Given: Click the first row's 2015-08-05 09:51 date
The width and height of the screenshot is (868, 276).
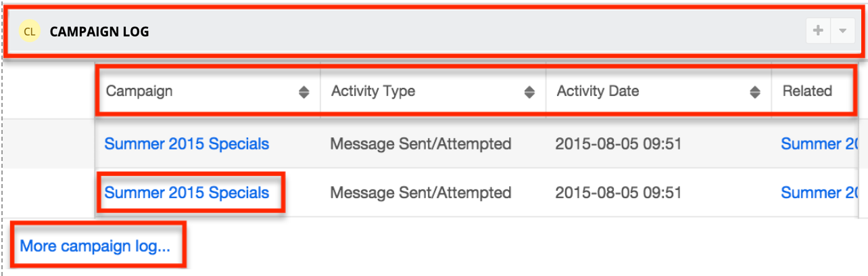Looking at the screenshot, I should click(618, 143).
